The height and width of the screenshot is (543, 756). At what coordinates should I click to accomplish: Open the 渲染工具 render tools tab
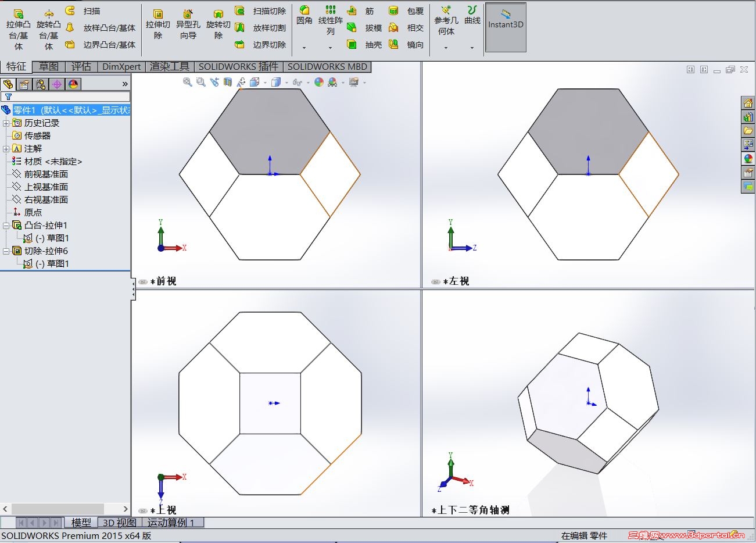[170, 67]
